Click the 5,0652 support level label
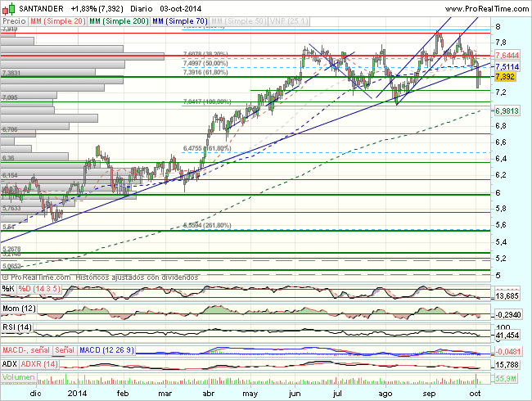The height and width of the screenshot is (401, 532). (11, 266)
